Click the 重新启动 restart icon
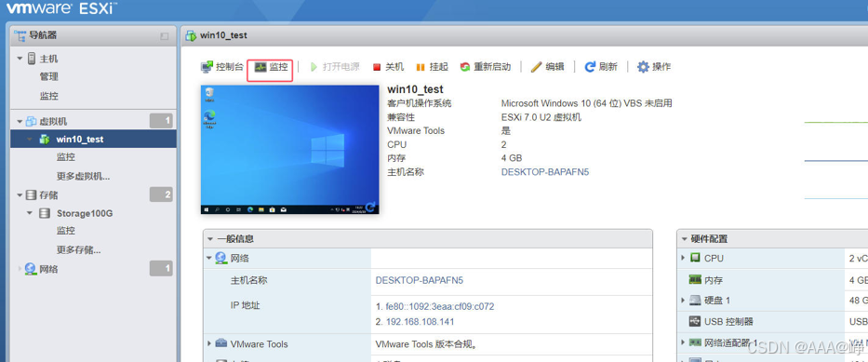This screenshot has height=362, width=868. coord(465,67)
